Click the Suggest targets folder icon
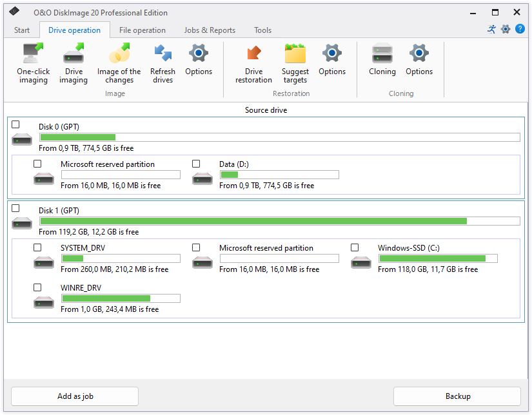The width and height of the screenshot is (532, 415). click(295, 53)
